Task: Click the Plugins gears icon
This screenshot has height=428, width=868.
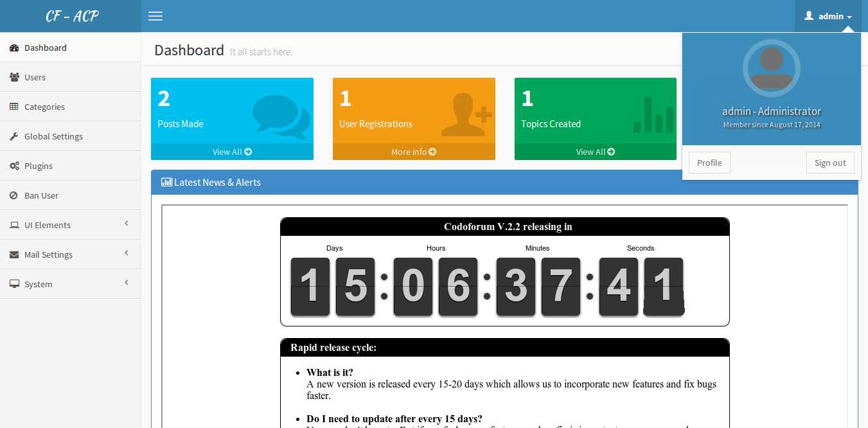Action: 14,166
